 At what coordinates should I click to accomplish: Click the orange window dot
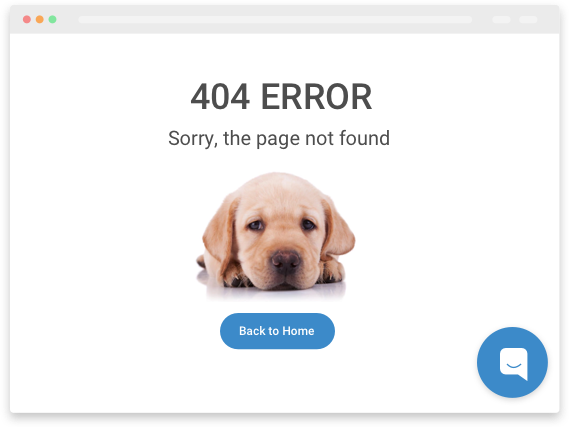pos(40,19)
